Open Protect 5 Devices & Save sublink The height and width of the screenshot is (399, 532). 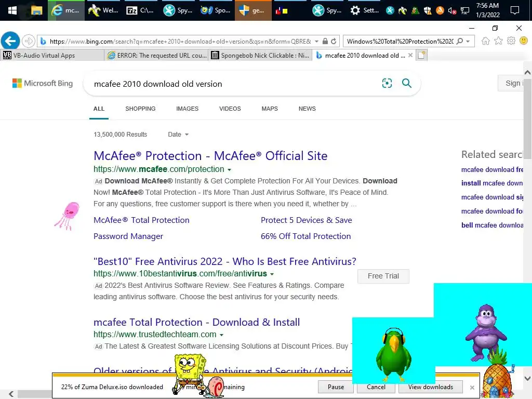pyautogui.click(x=307, y=220)
